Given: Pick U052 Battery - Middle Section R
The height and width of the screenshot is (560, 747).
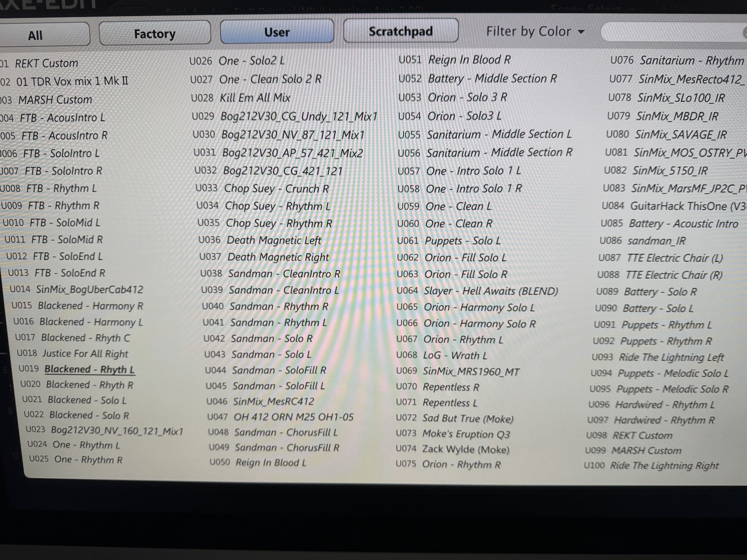Looking at the screenshot, I should [x=478, y=78].
